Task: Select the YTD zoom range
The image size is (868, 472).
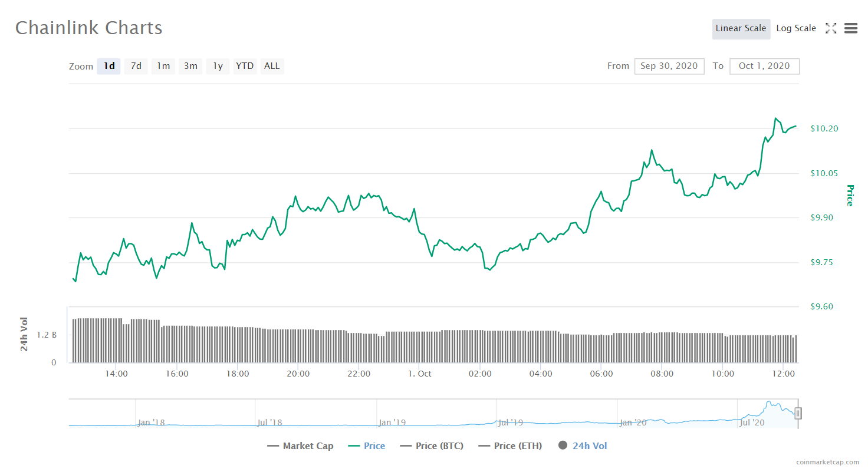Action: [x=245, y=66]
